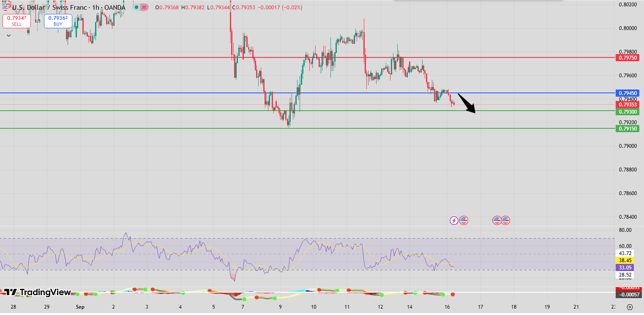Open chart settings hexagon icon
Screen dimensions: 644x315
coord(630,307)
